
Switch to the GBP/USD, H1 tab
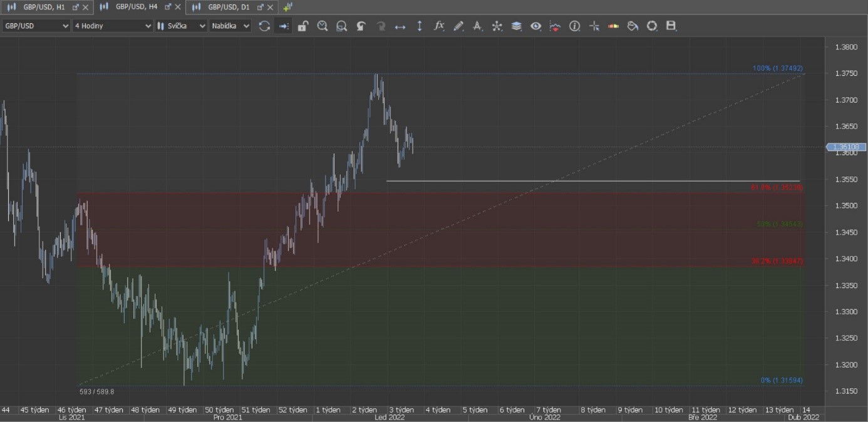click(x=44, y=7)
